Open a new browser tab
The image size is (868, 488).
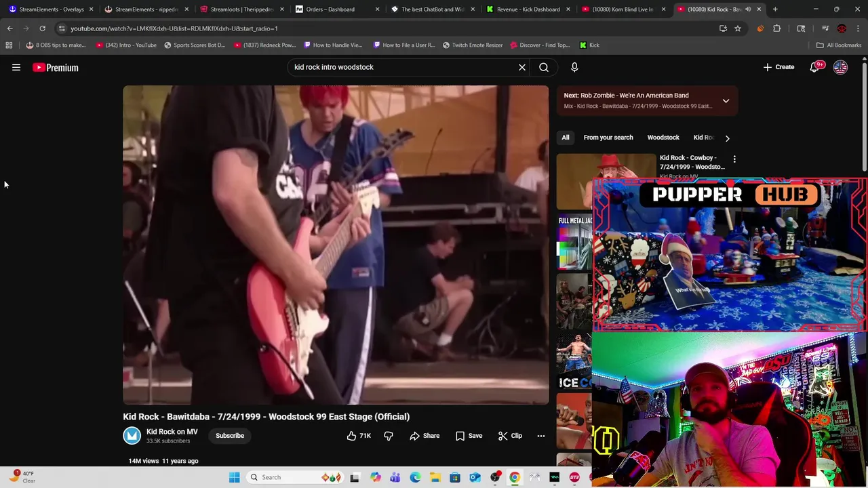pyautogui.click(x=775, y=9)
